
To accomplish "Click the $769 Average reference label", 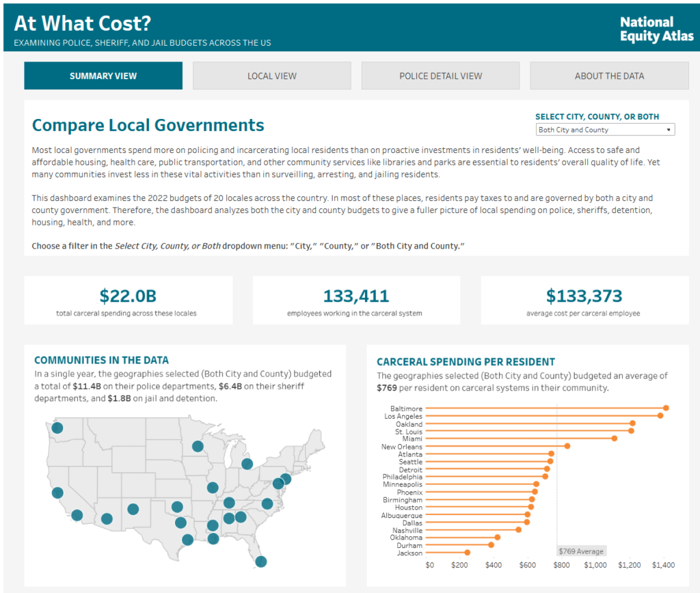I will click(581, 551).
